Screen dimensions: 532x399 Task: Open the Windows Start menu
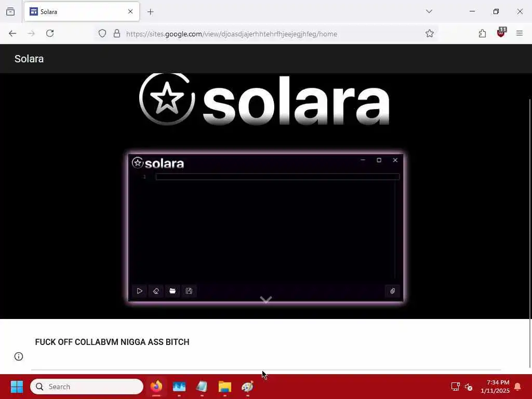pyautogui.click(x=17, y=387)
